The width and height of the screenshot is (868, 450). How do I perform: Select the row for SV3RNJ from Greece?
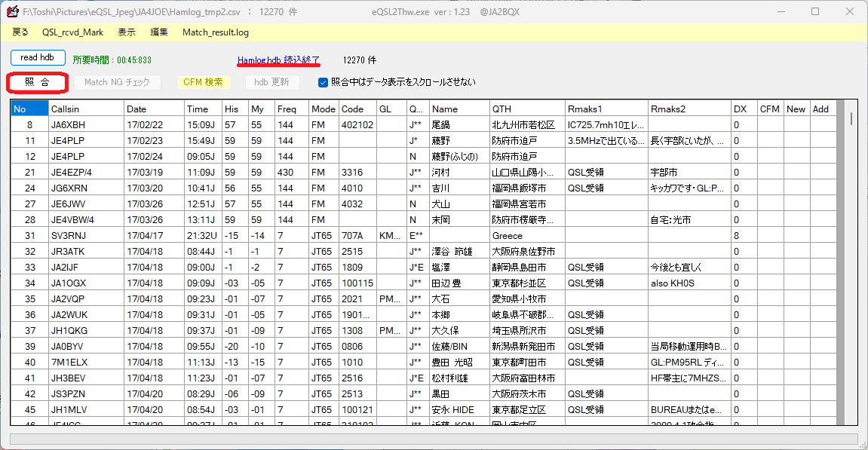[226, 234]
